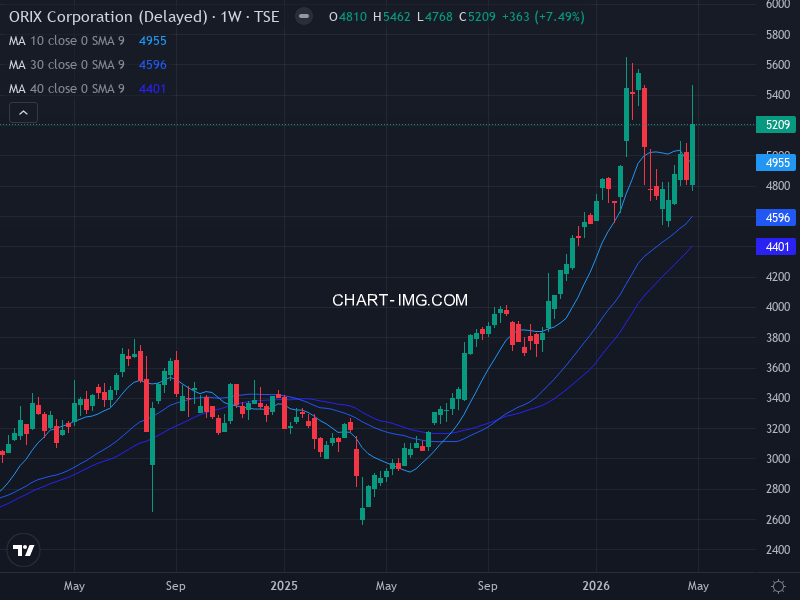Click the 6000 price scale label
The image size is (800, 600).
(x=778, y=5)
